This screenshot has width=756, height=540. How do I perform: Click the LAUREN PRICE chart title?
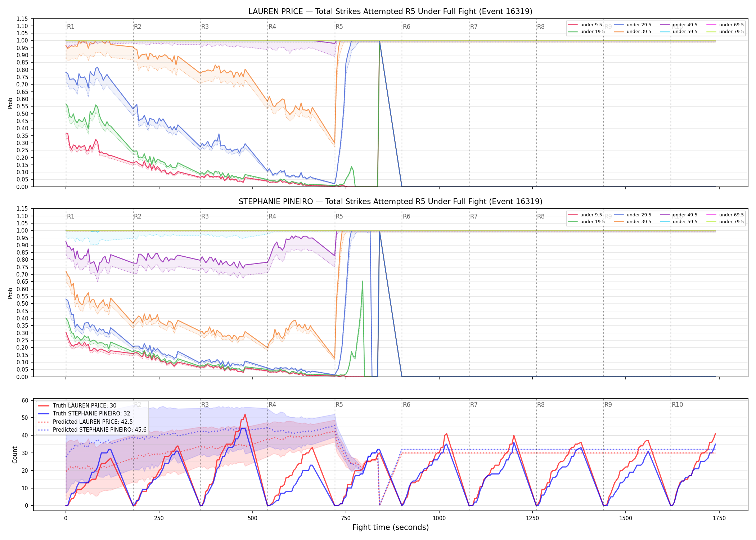[x=390, y=12]
